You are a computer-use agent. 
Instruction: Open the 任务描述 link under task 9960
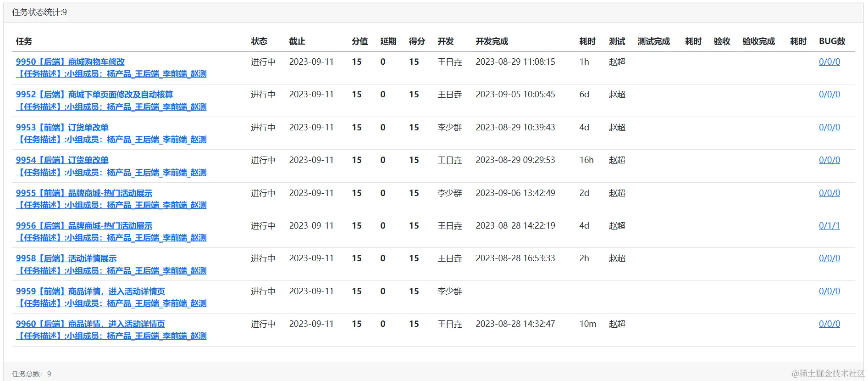point(111,336)
